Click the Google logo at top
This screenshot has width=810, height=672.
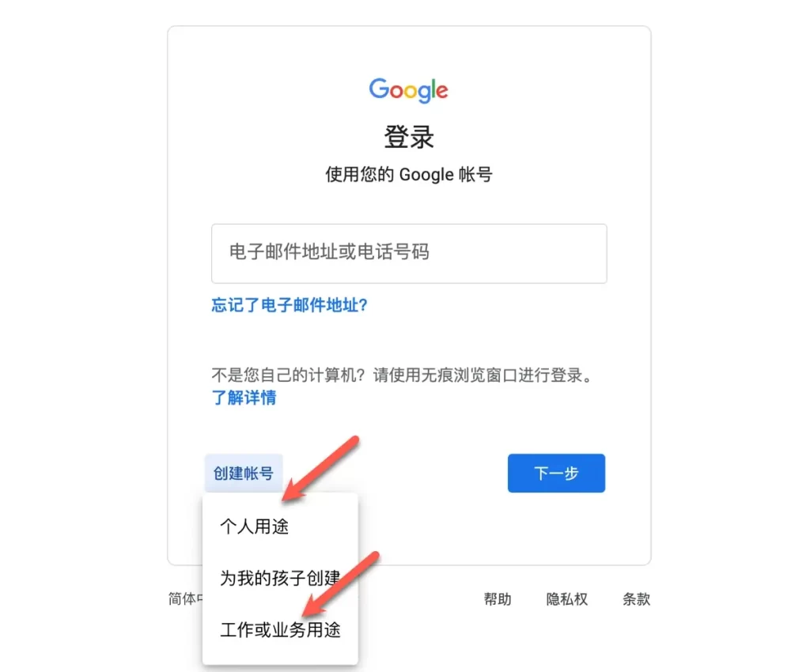[x=408, y=90]
